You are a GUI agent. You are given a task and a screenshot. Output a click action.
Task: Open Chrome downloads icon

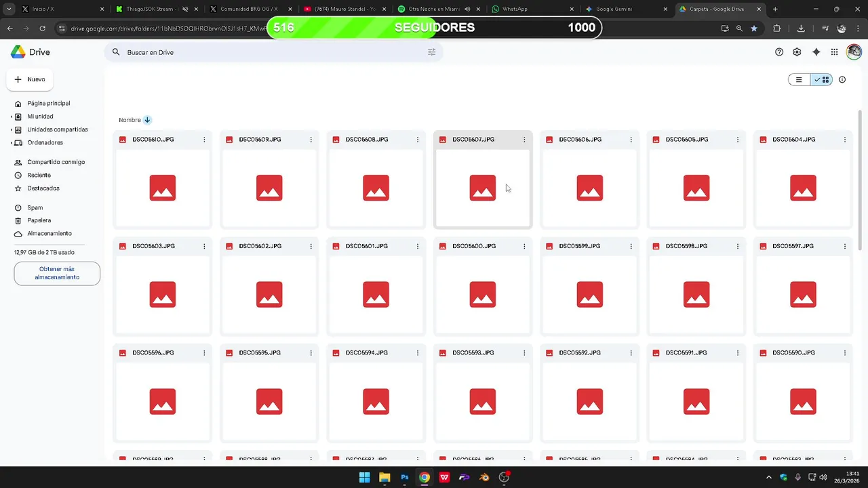[x=801, y=28]
